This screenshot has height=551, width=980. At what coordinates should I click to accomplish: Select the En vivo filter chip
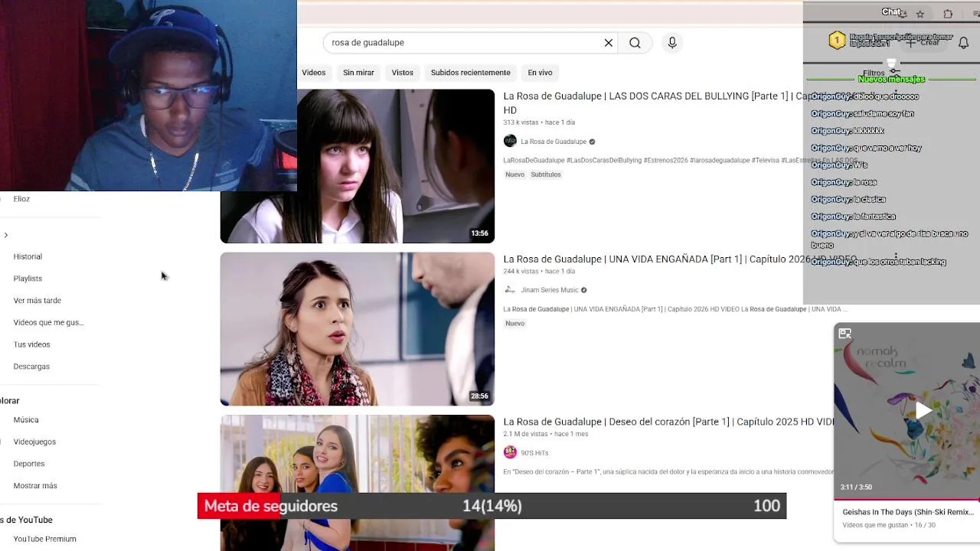pos(540,73)
